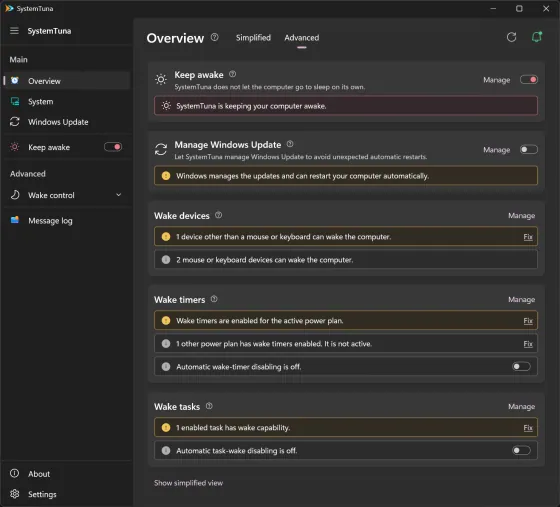Click the SystemTuna logo in title bar
Viewport: 560px width, 507px height.
click(x=9, y=8)
